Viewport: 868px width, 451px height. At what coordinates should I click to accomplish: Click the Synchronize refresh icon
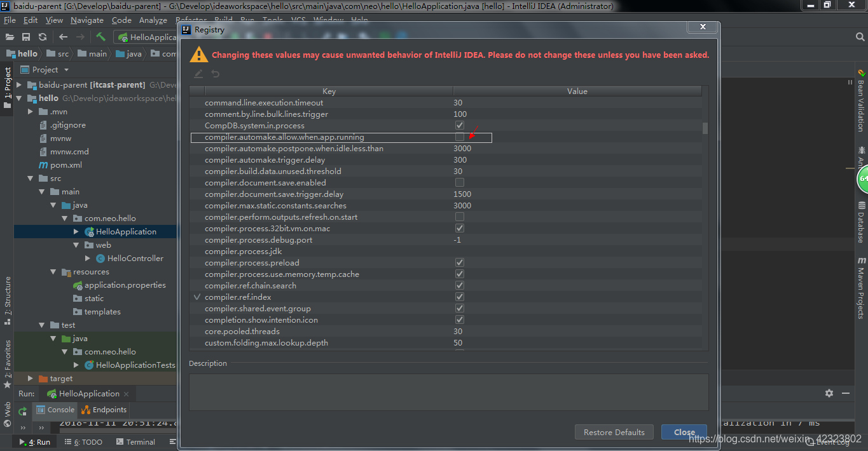pos(43,37)
